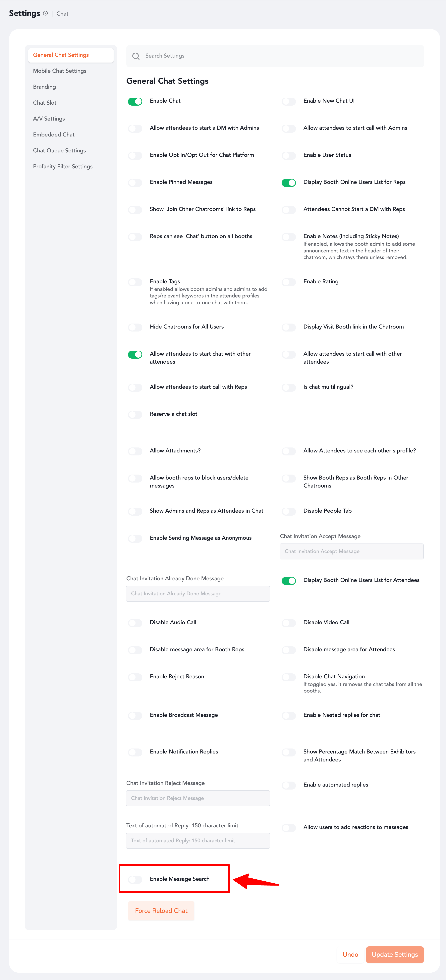Viewport: 446px width, 980px height.
Task: Focus the Search Settings field
Action: (x=282, y=56)
